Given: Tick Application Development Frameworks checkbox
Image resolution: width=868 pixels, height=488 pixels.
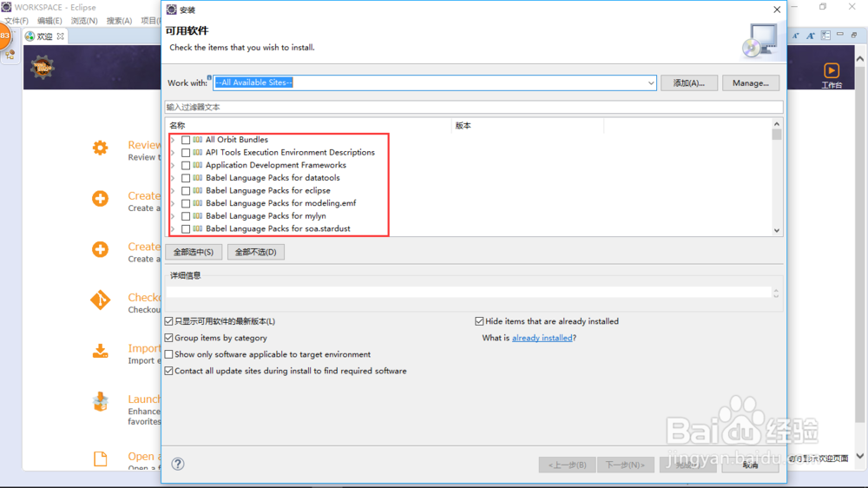Looking at the screenshot, I should pyautogui.click(x=186, y=166).
